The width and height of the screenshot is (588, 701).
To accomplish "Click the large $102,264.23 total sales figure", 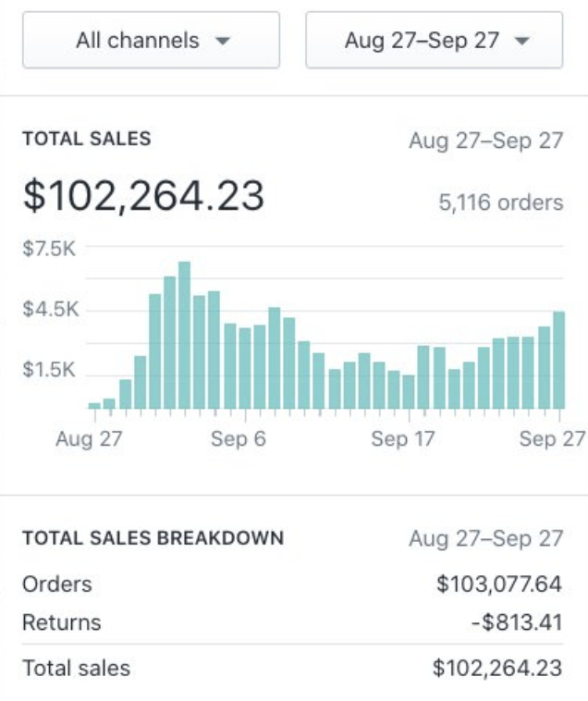I will pyautogui.click(x=143, y=196).
